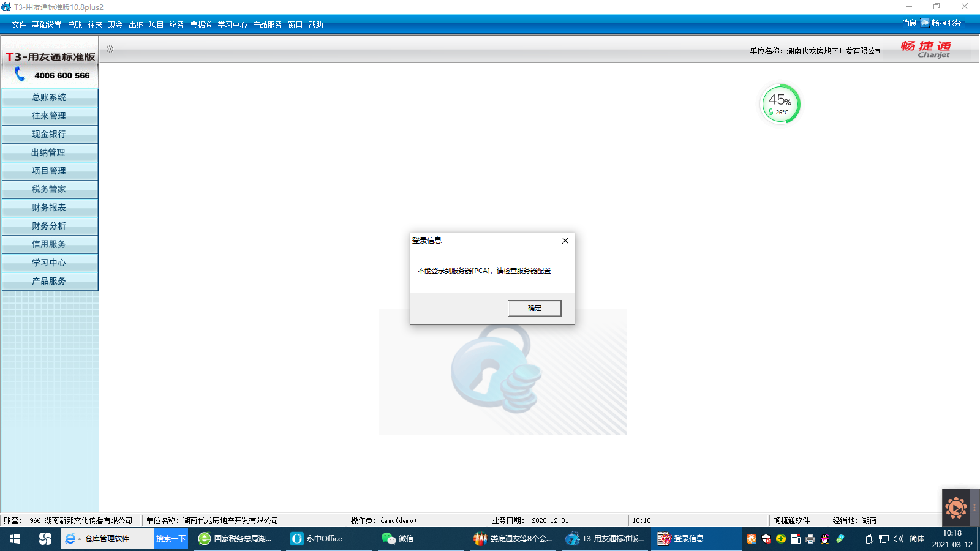
Task: Open the 文件 menu
Action: point(19,24)
